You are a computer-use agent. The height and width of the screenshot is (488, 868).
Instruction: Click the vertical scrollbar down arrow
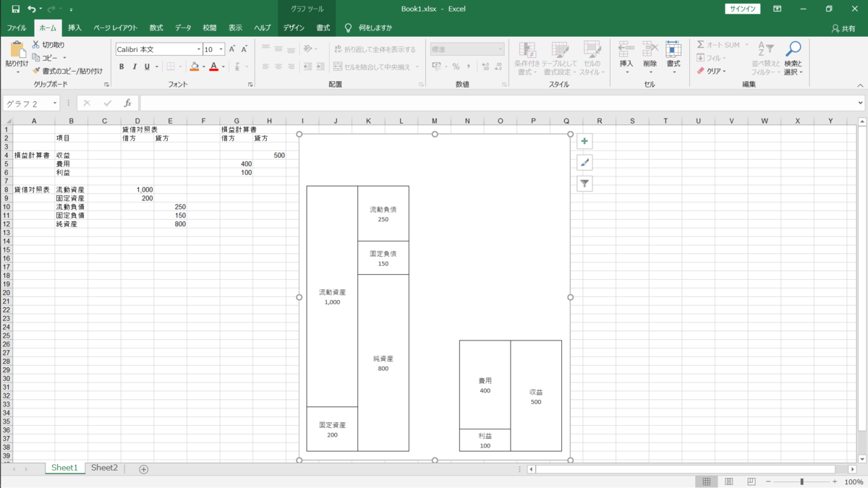point(862,458)
